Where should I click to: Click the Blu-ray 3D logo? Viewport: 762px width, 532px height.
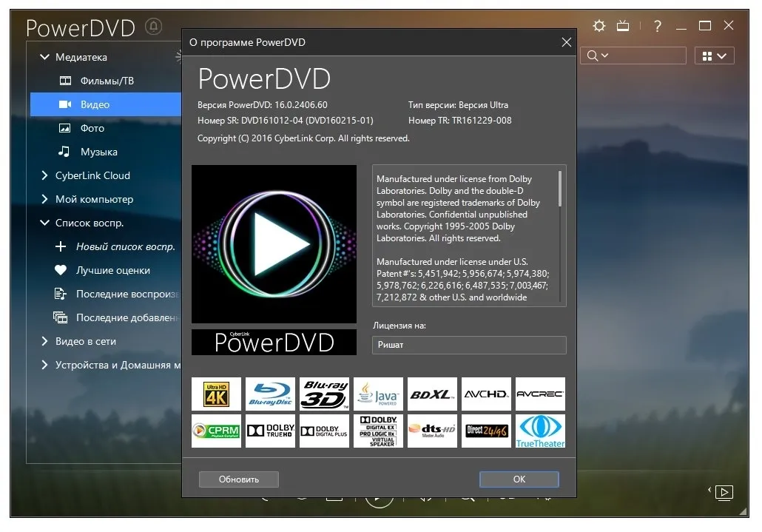[324, 394]
